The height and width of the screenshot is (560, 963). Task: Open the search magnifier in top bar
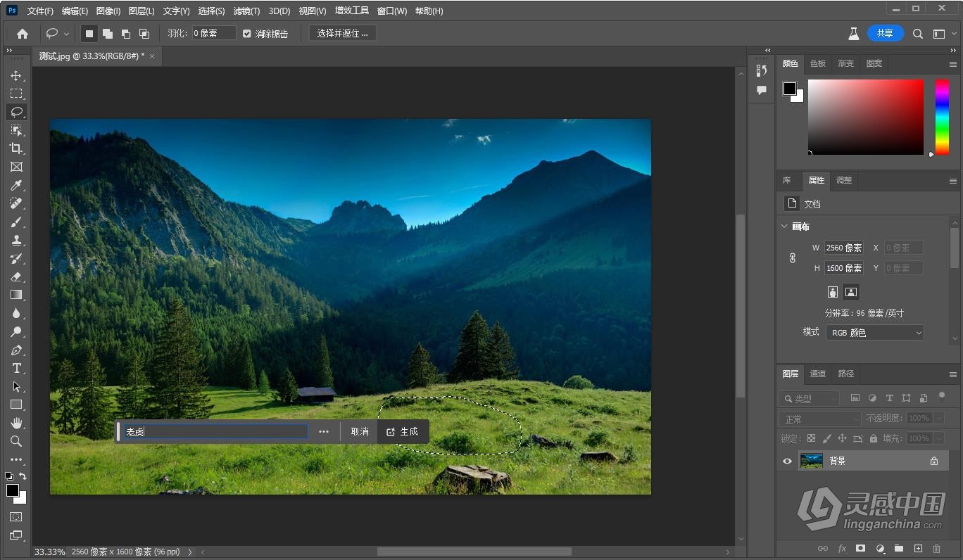click(x=918, y=33)
